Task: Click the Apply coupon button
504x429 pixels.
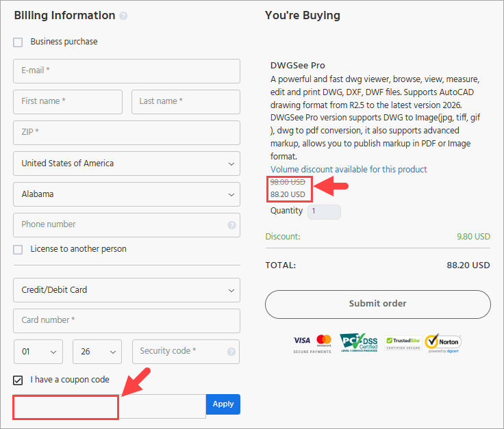Action: pyautogui.click(x=223, y=404)
